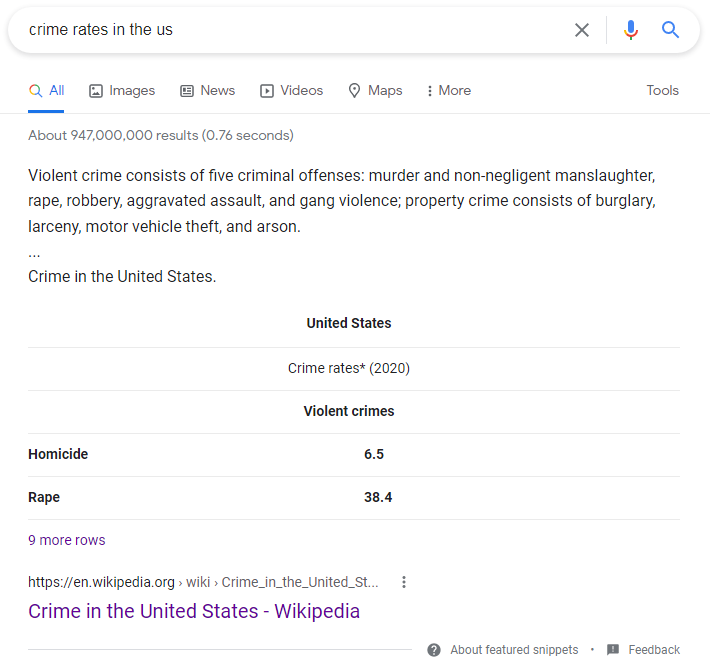Select the All results tab
The image size is (710, 663).
tap(47, 90)
